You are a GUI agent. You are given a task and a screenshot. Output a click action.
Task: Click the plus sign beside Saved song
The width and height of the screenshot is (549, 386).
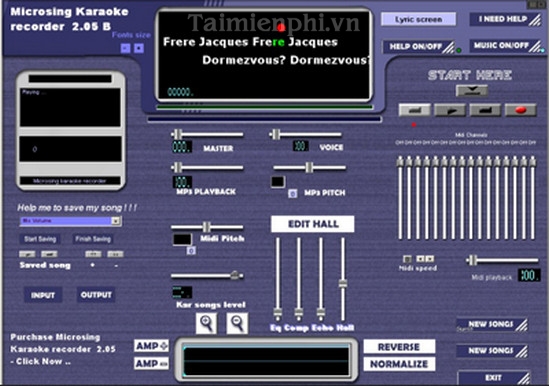92,265
